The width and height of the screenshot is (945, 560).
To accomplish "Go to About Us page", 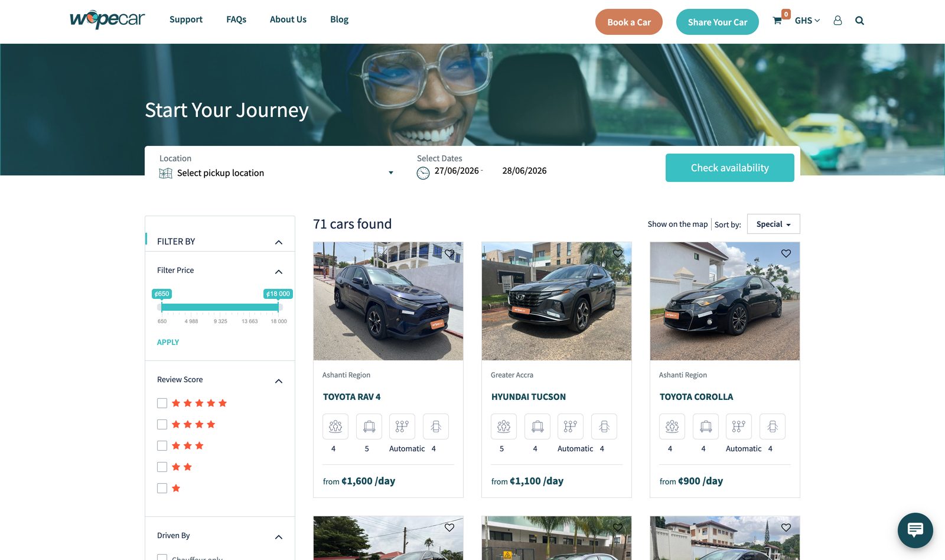I will click(x=288, y=19).
